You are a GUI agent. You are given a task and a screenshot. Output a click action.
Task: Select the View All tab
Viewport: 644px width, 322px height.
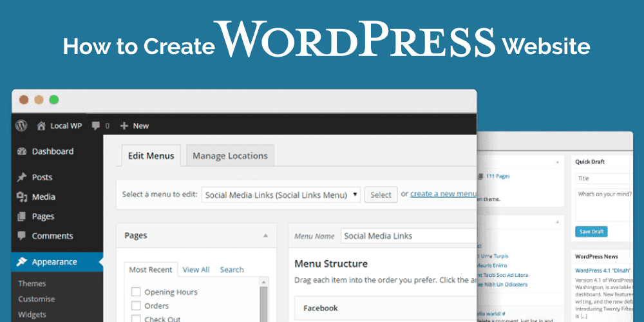(x=196, y=269)
